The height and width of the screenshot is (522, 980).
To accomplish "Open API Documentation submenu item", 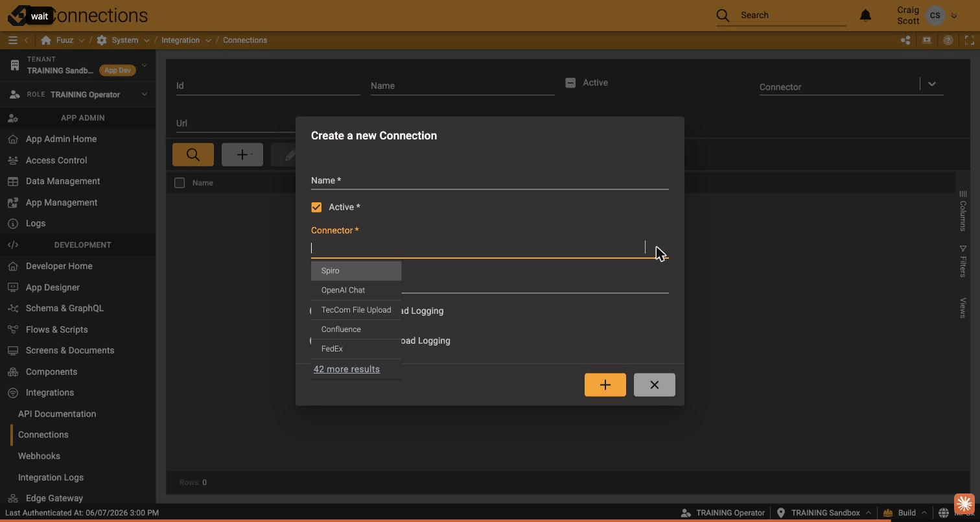I will 57,414.
